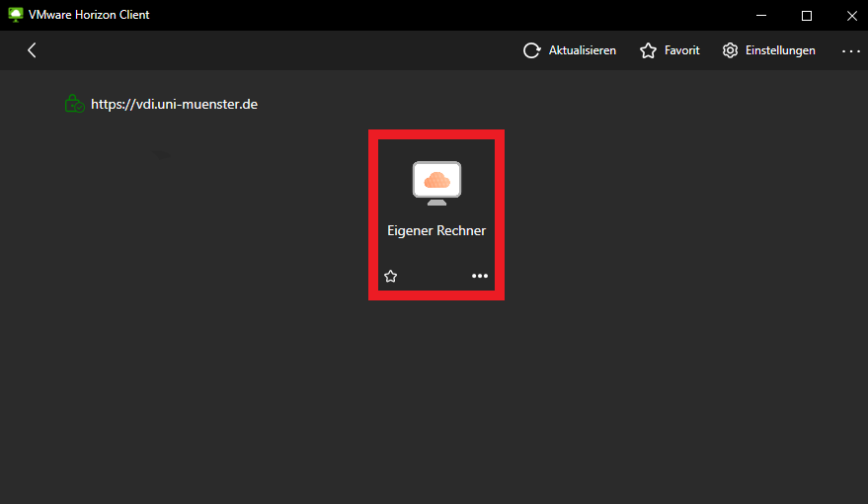This screenshot has width=868, height=504.
Task: Open settings via the Einstellungen gear icon
Action: [730, 50]
